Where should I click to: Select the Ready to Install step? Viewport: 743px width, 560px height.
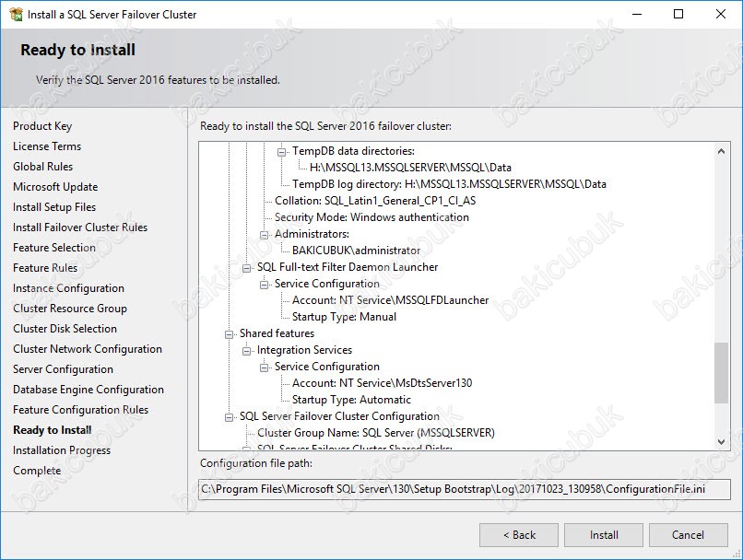click(x=53, y=430)
